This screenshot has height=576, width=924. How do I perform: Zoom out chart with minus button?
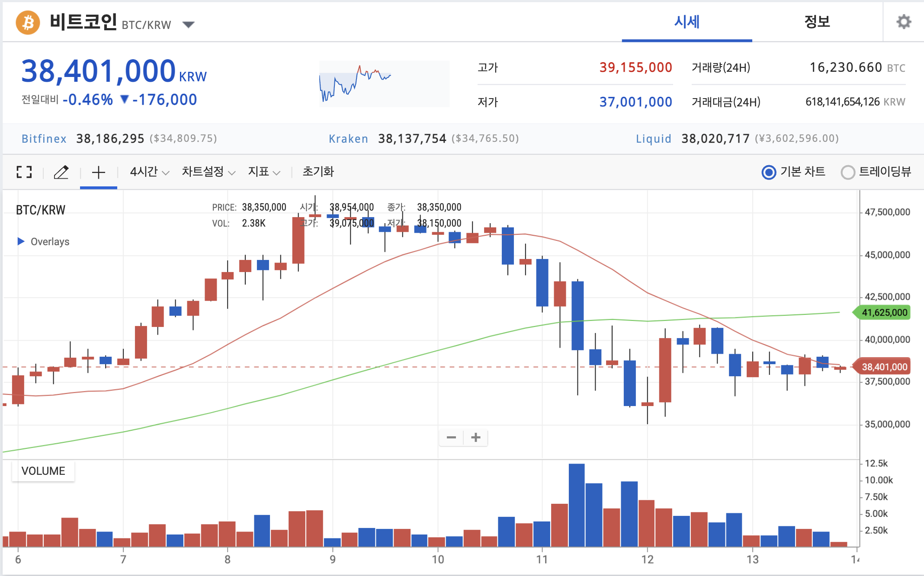pyautogui.click(x=451, y=438)
